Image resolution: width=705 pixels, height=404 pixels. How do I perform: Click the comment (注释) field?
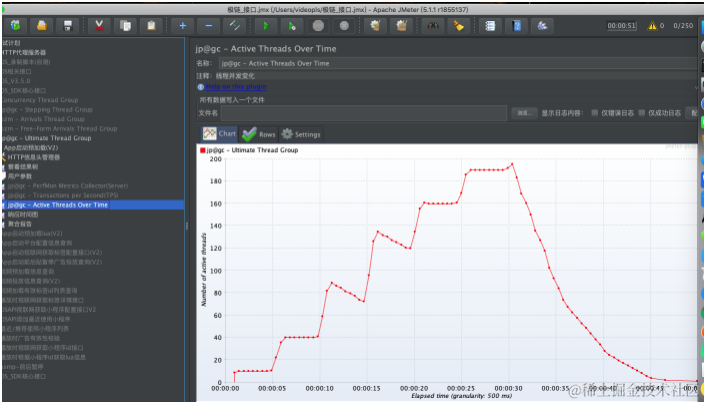coord(456,76)
